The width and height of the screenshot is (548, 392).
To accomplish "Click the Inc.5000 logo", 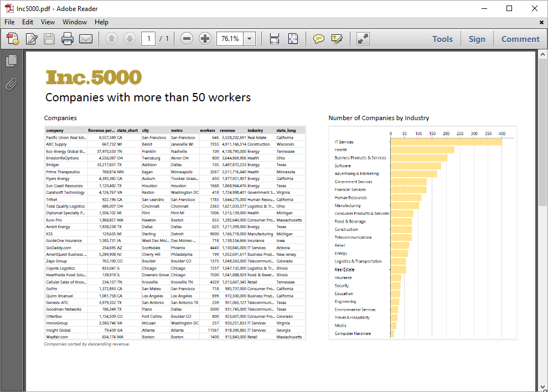I will [94, 78].
